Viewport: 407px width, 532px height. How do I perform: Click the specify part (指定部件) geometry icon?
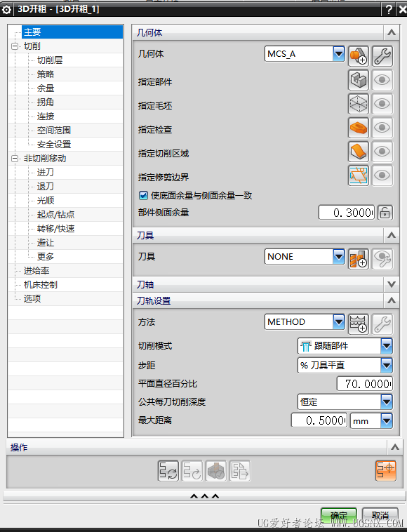[359, 80]
